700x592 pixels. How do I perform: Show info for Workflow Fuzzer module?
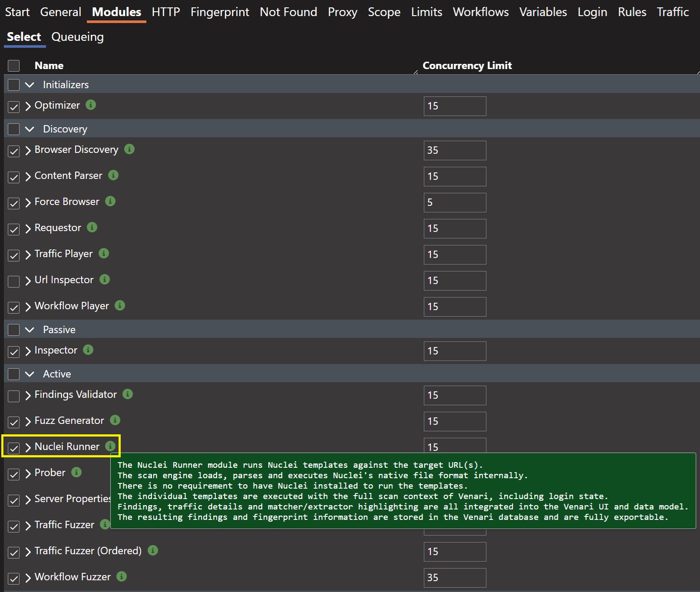click(x=122, y=577)
